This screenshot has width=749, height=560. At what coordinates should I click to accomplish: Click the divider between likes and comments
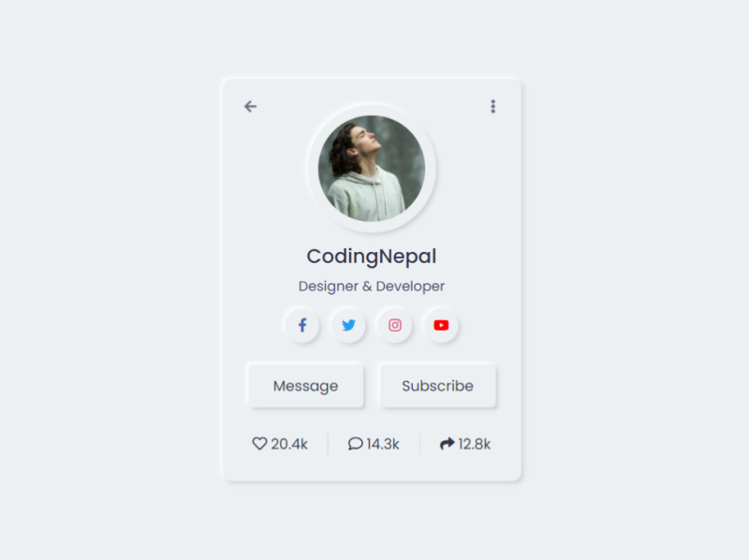coord(328,444)
